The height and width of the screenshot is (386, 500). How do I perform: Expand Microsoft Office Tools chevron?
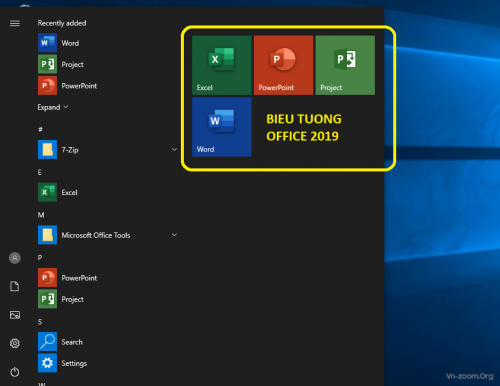point(174,235)
